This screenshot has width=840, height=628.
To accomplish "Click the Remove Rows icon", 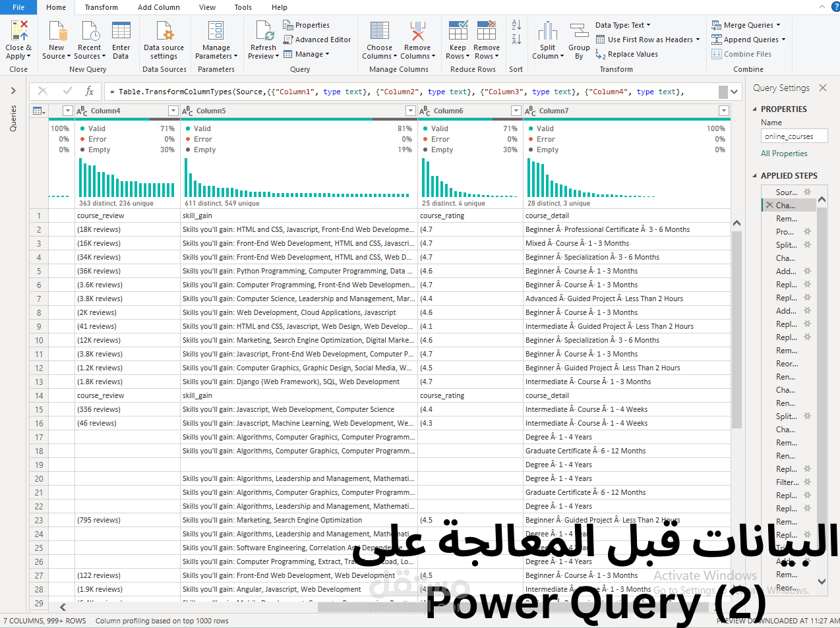I will click(x=487, y=31).
